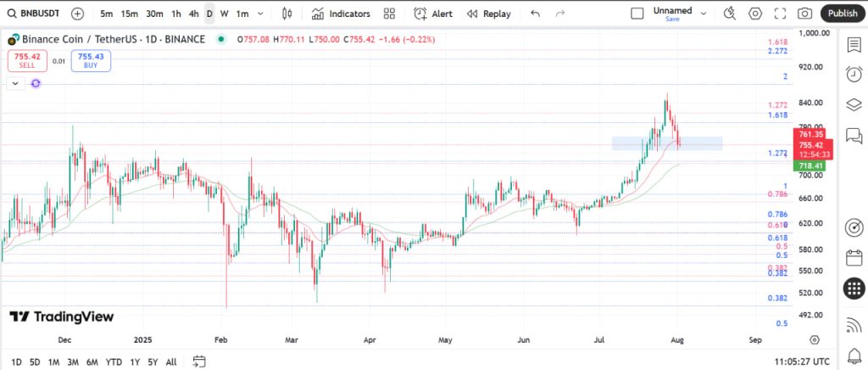Click the 11:05:27 UTC timezone clock
868x370 pixels.
tap(802, 362)
